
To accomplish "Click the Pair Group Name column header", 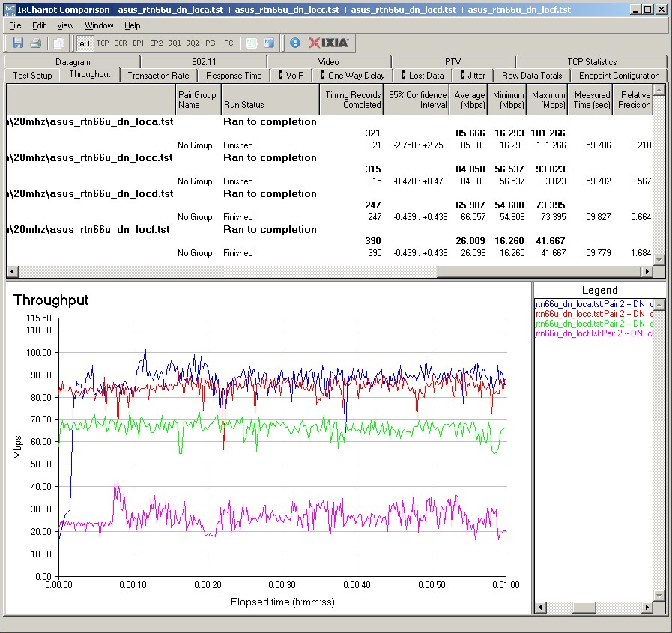I will click(199, 100).
